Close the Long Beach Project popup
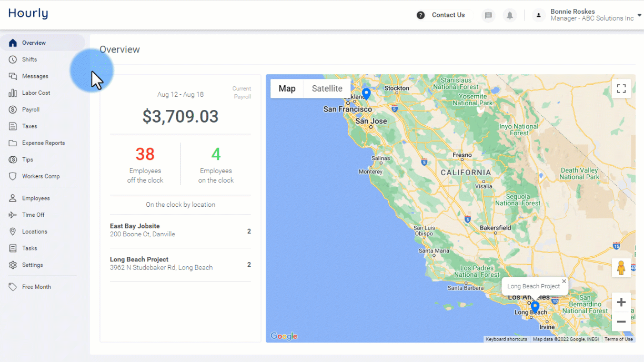Image resolution: width=644 pixels, height=362 pixels. click(564, 281)
